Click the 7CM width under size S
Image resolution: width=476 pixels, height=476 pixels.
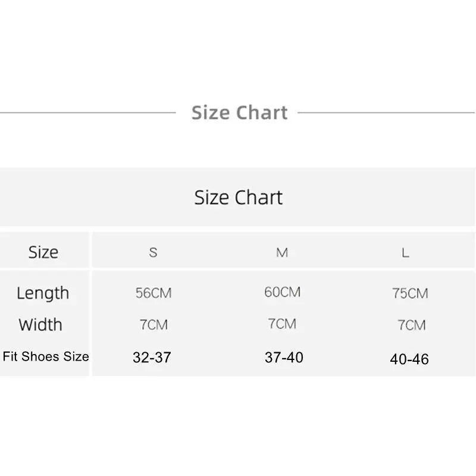[154, 325]
